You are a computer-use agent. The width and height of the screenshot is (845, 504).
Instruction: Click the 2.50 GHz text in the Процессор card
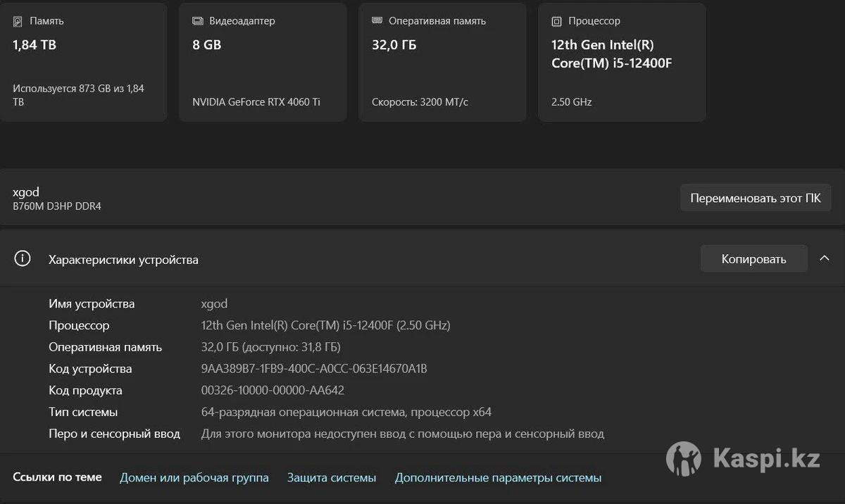pyautogui.click(x=571, y=102)
